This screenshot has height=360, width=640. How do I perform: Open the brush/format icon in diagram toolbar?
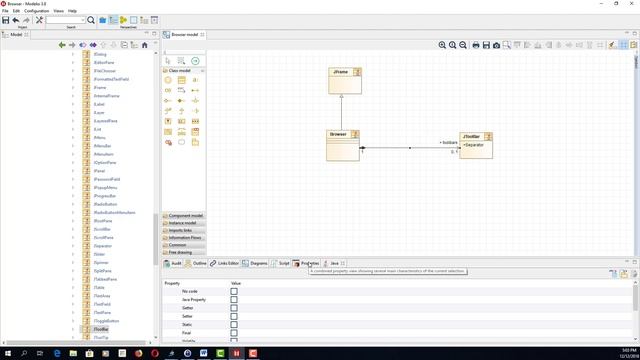pos(612,45)
